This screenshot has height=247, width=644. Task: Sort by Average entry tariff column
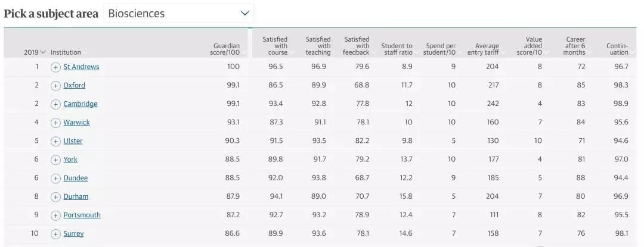487,49
